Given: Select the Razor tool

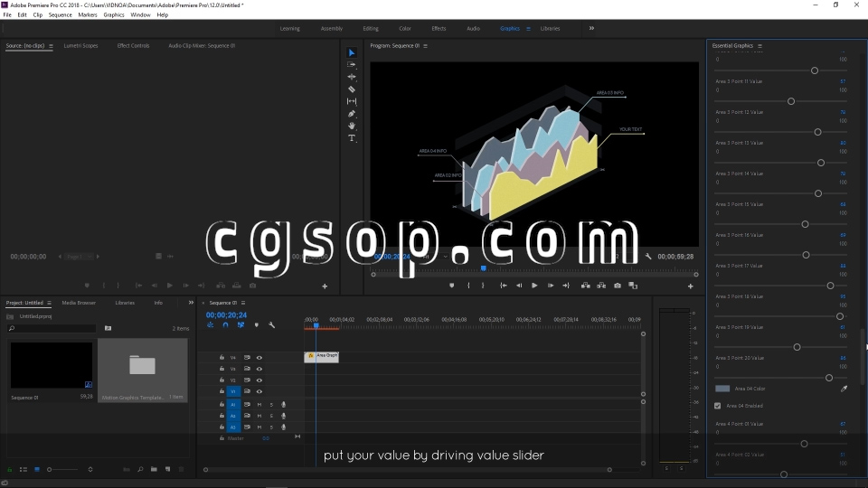Looking at the screenshot, I should point(352,89).
